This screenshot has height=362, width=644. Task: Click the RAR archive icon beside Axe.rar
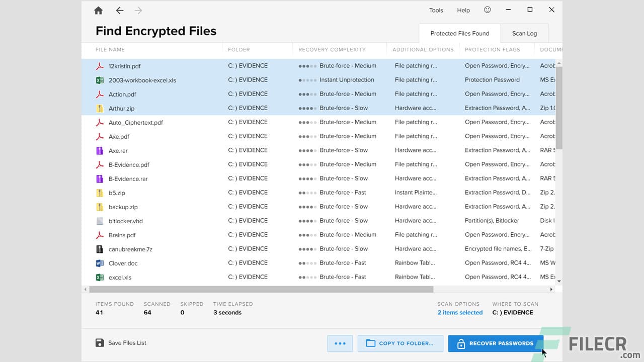point(101,150)
